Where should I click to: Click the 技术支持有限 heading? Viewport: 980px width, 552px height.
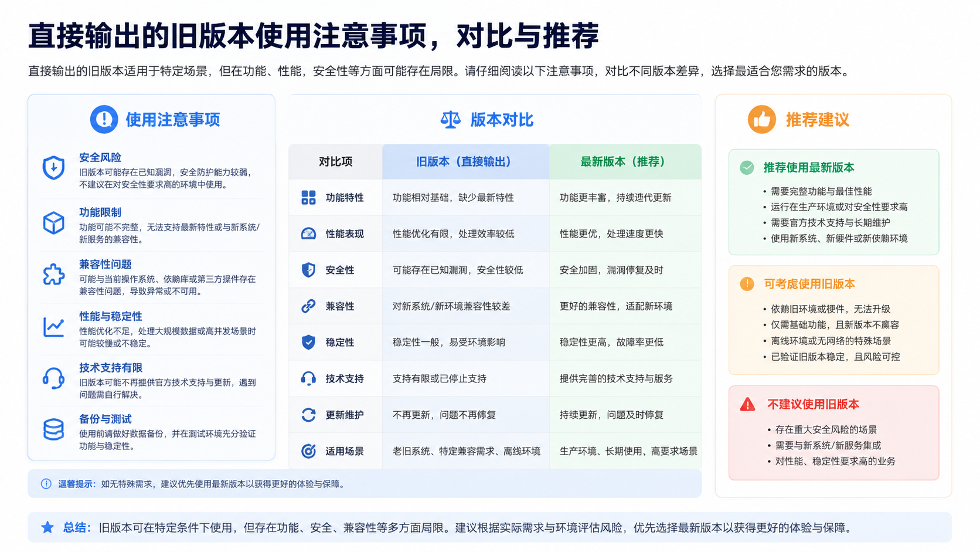(111, 368)
